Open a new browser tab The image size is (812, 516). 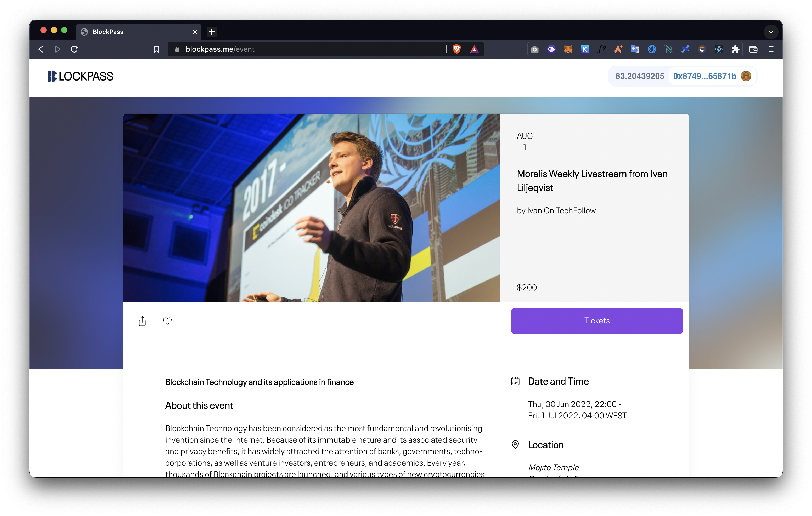click(212, 32)
